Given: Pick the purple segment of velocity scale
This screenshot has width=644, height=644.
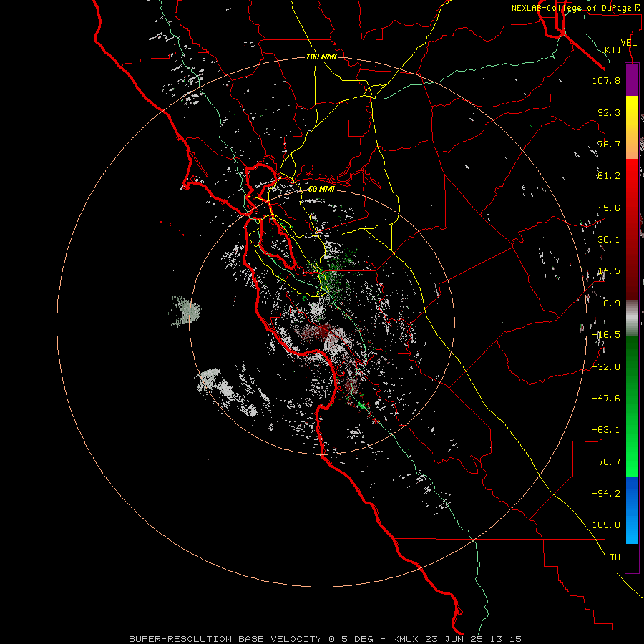Looking at the screenshot, I should (x=632, y=80).
